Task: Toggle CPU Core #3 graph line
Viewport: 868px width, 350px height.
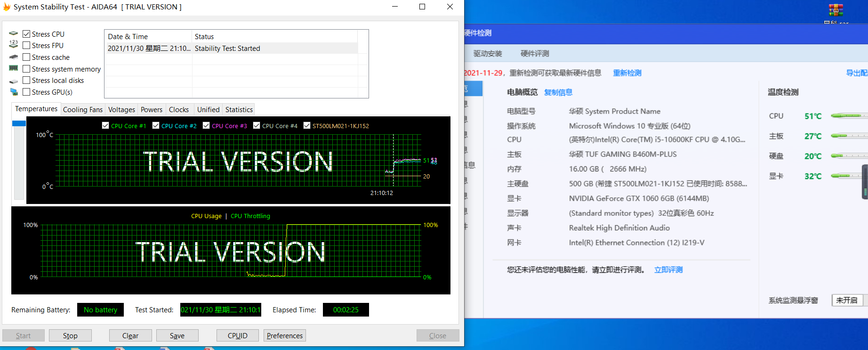Action: (206, 125)
